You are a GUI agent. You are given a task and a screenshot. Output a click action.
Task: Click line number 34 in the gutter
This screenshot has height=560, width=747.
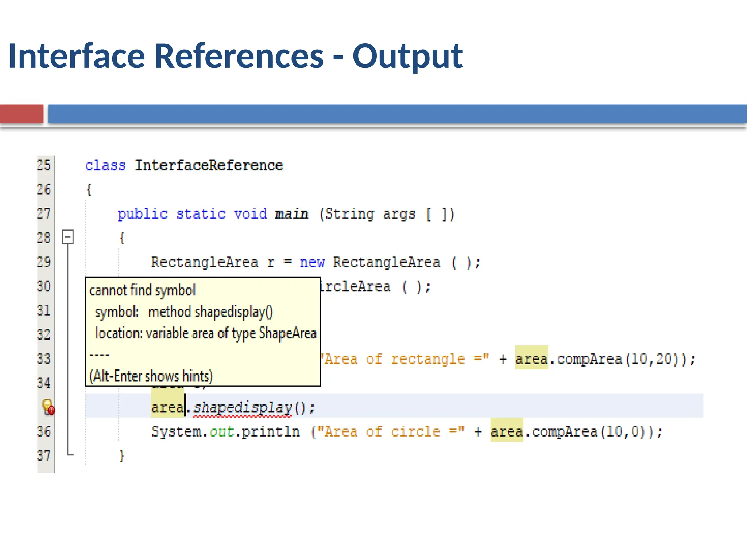click(44, 383)
